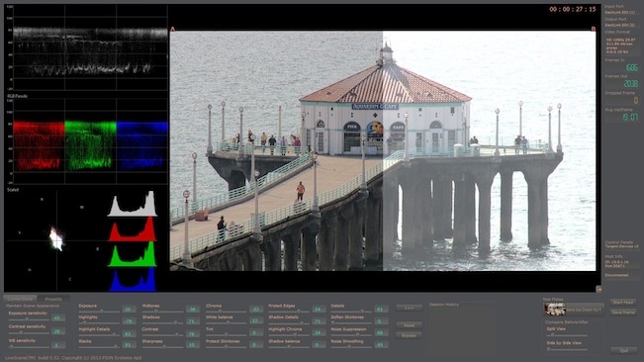This screenshot has width=644, height=362.
Task: Click the Sharpness slider
Action: pos(162,346)
